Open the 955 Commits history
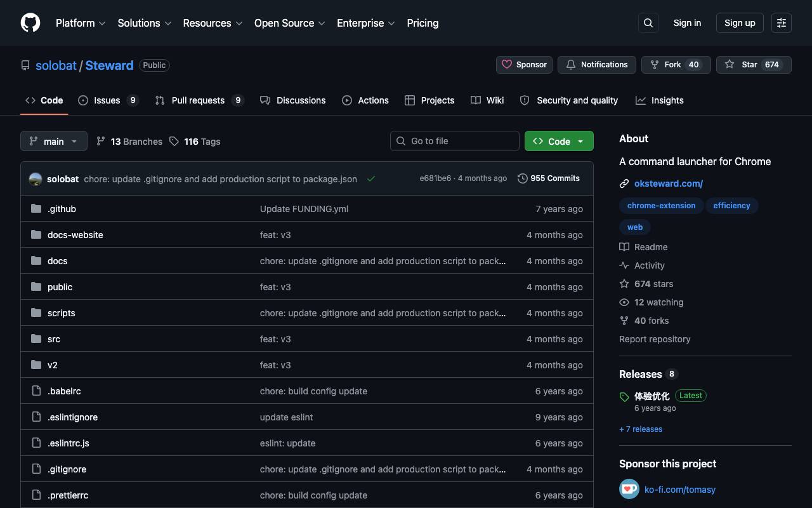 tap(549, 178)
